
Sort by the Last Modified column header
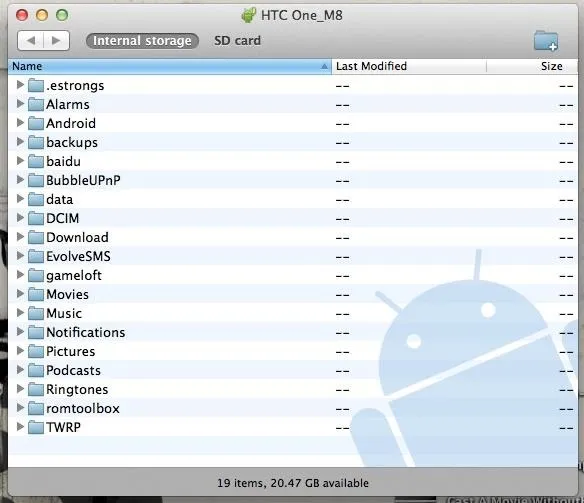click(x=409, y=66)
